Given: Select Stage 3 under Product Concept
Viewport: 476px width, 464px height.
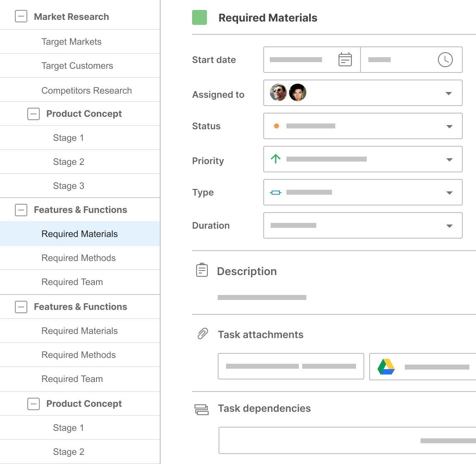Looking at the screenshot, I should click(x=68, y=186).
